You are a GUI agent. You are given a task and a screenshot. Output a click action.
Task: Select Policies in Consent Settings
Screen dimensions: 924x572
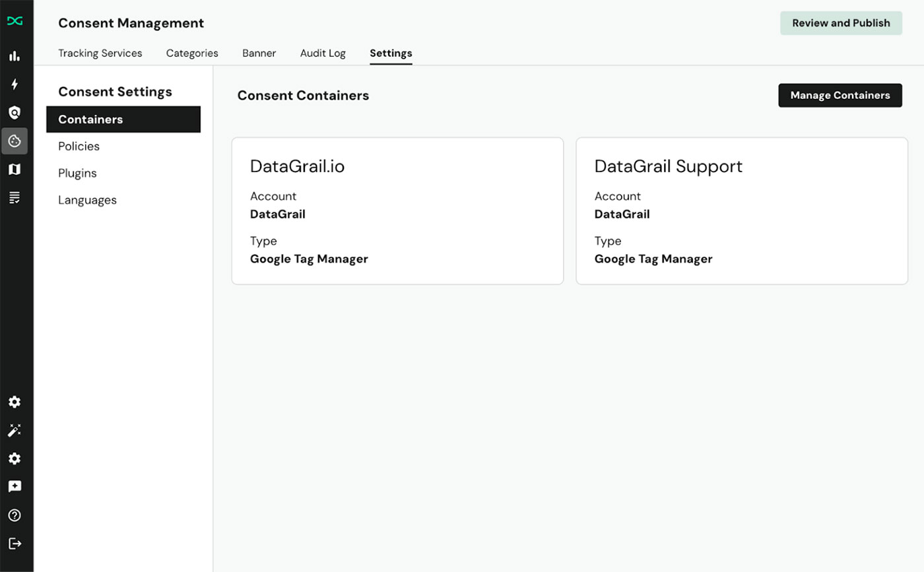point(79,146)
